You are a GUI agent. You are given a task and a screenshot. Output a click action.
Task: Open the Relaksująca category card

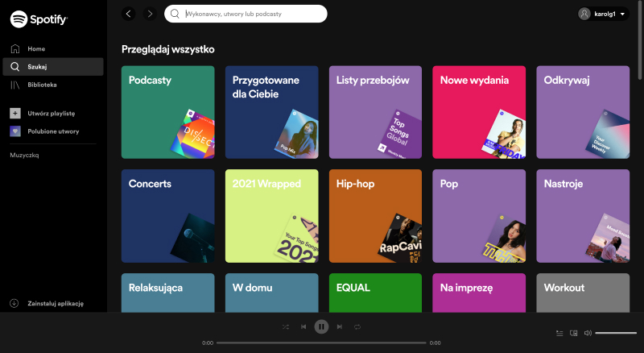tap(168, 293)
